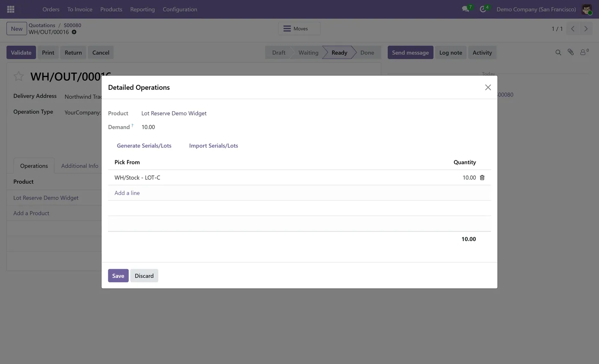Open the Moves smart button
Image resolution: width=599 pixels, height=364 pixels.
(x=299, y=29)
